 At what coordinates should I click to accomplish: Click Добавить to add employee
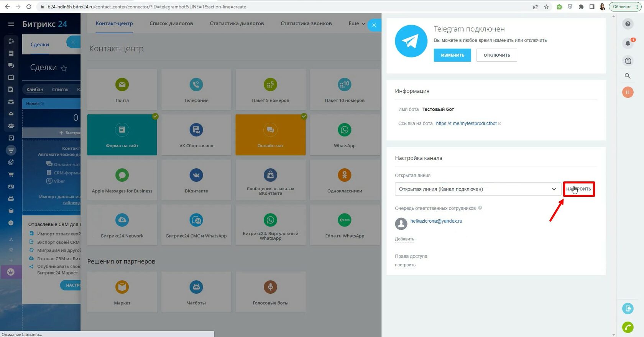(x=404, y=239)
